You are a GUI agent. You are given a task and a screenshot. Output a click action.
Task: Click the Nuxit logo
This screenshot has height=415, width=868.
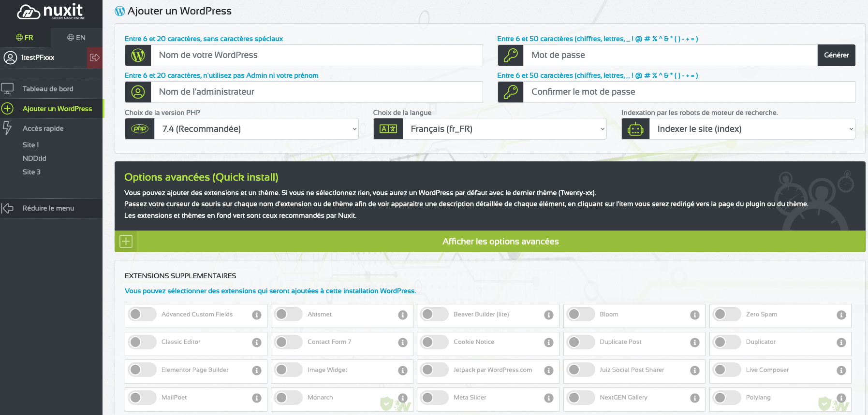(51, 12)
